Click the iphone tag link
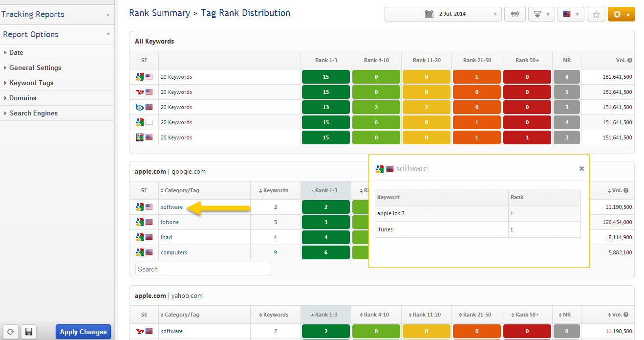Viewport: 644px width, 340px height. [170, 222]
